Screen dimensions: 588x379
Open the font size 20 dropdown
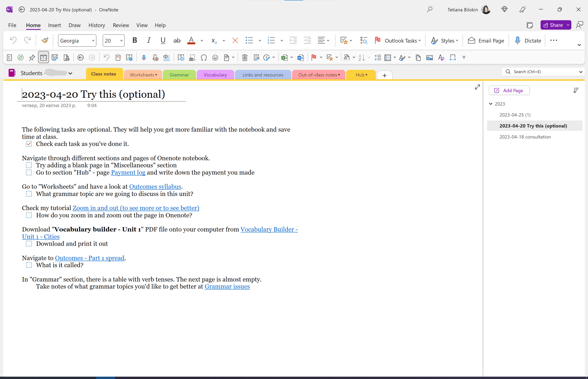(x=121, y=41)
